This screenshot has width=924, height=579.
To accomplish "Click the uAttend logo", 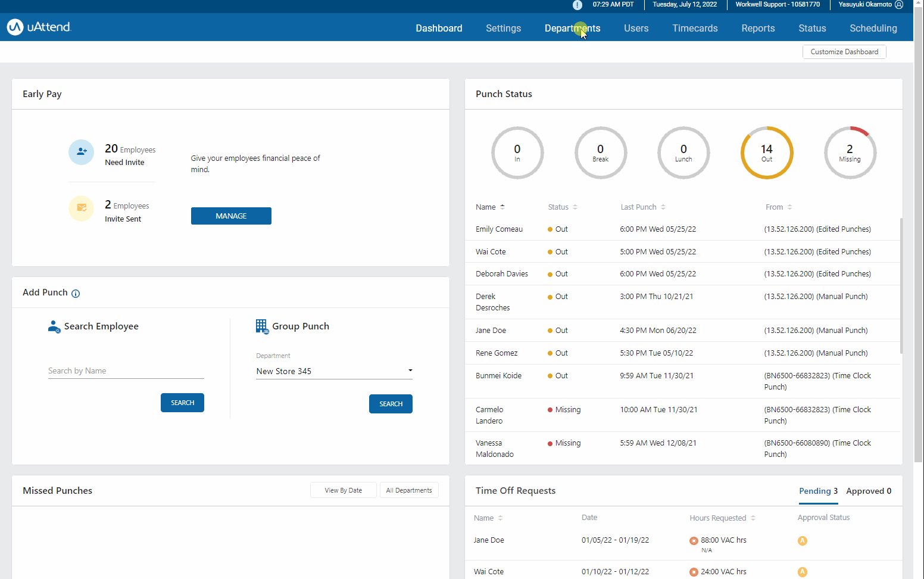I will 38,27.
